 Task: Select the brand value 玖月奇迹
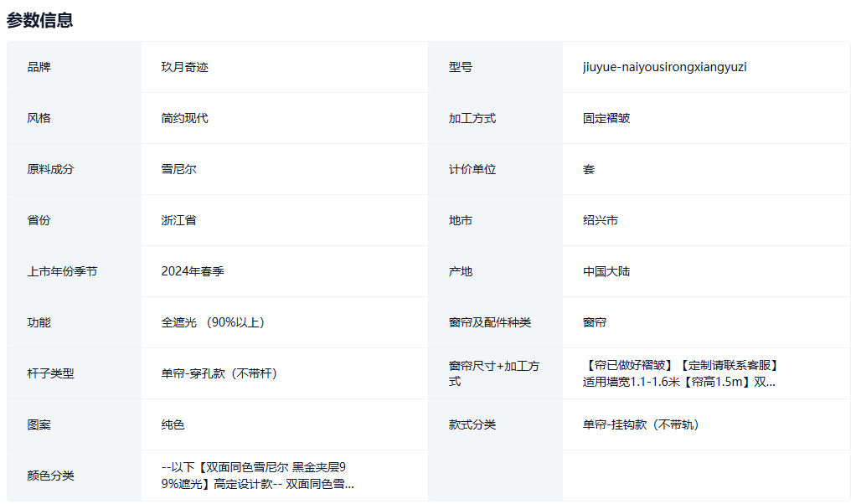(184, 67)
